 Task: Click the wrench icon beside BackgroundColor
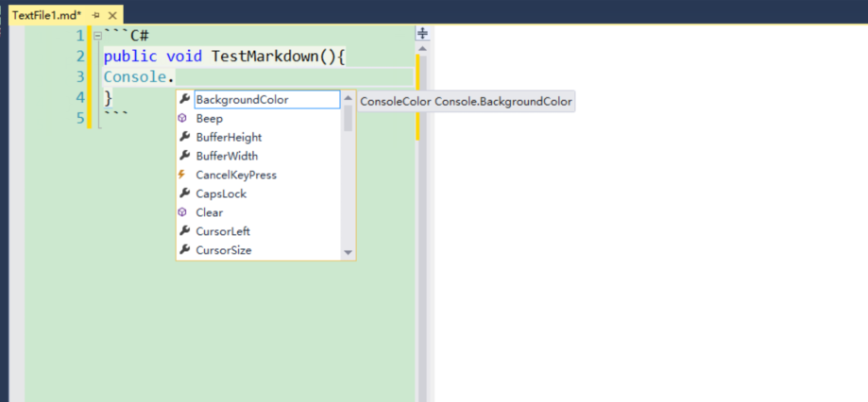click(185, 99)
